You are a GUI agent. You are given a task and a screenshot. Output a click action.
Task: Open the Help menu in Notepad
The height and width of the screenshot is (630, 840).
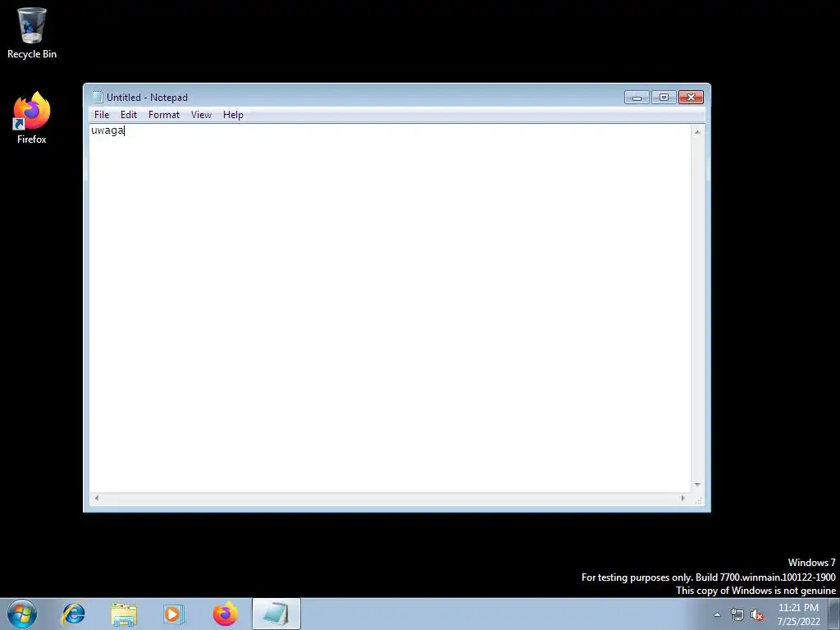233,115
